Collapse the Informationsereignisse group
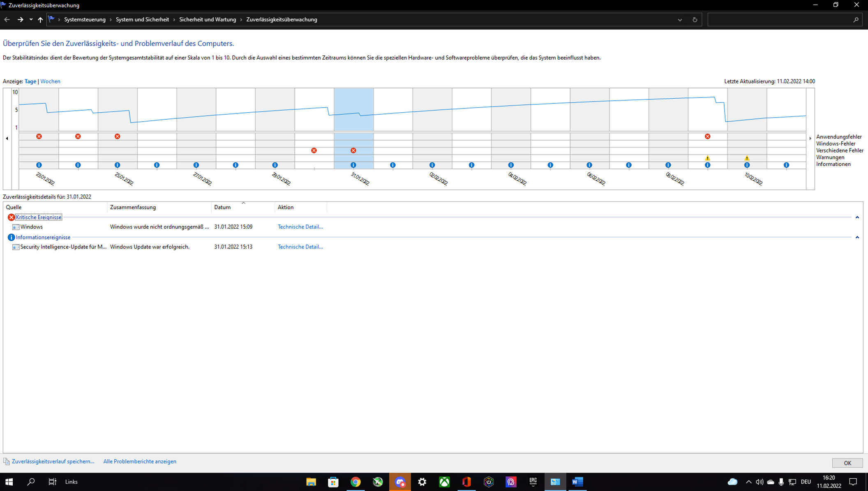Screen dimensions: 868x491 [x=857, y=237]
